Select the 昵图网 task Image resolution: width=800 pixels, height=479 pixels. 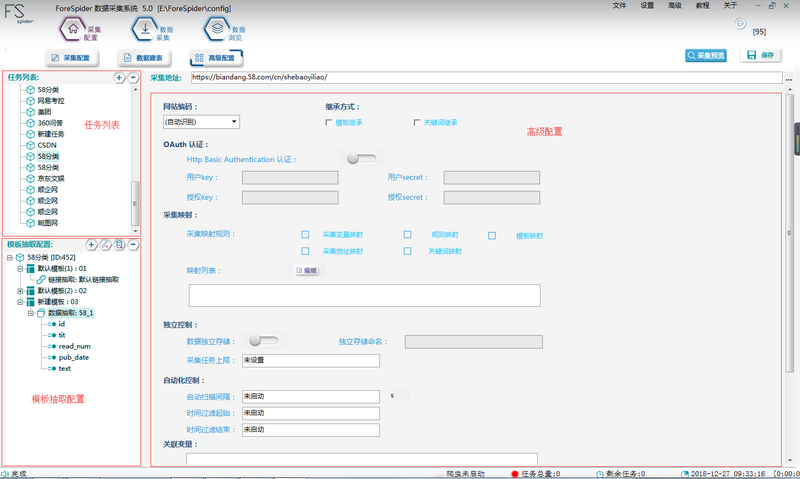pyautogui.click(x=47, y=223)
